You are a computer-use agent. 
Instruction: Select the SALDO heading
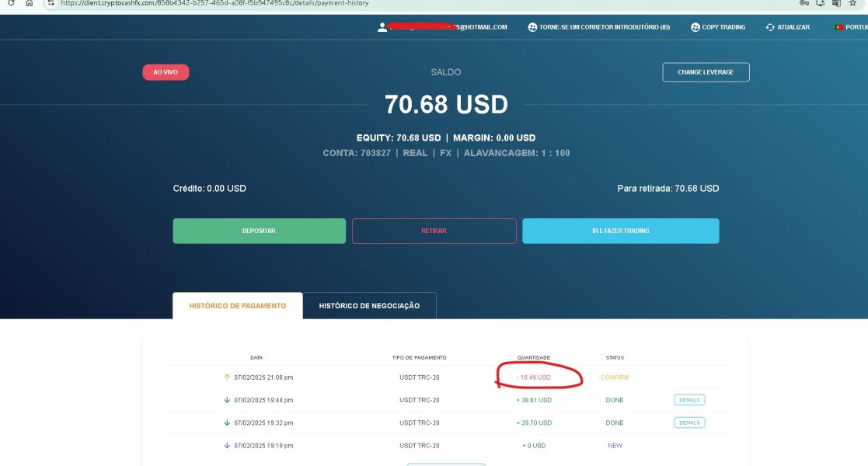[445, 72]
